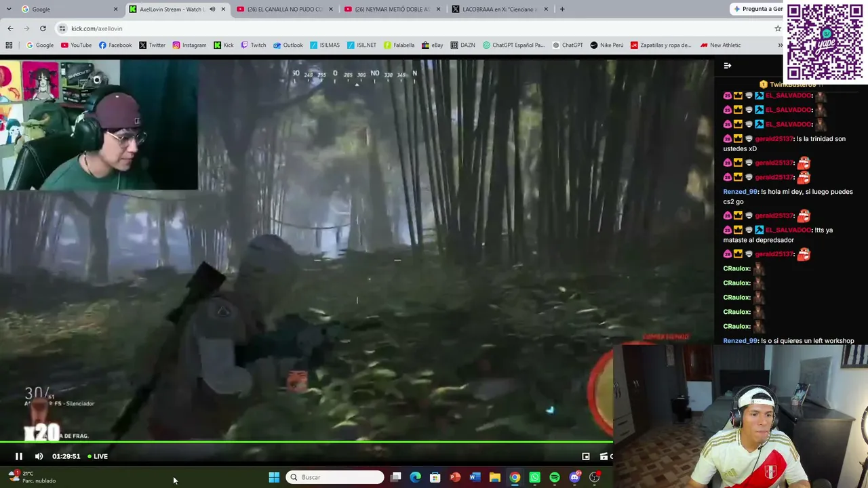Open the ISIL.NET bookmark
868x488 pixels.
coord(361,45)
